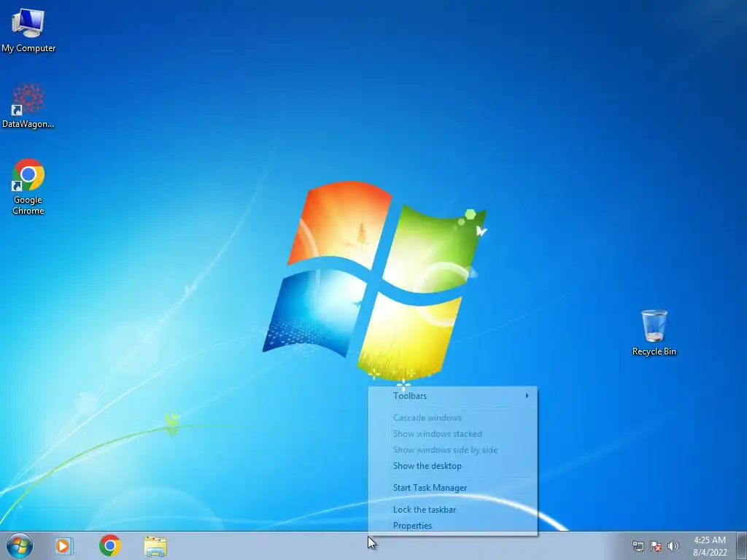Select the Recycle Bin desktop icon

(x=654, y=332)
